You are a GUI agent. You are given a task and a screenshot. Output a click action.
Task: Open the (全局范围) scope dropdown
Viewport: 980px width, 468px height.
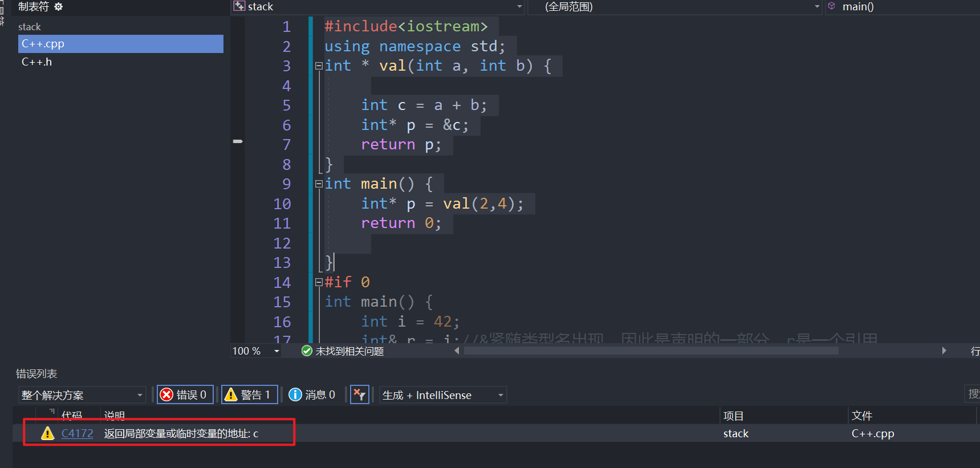click(675, 7)
